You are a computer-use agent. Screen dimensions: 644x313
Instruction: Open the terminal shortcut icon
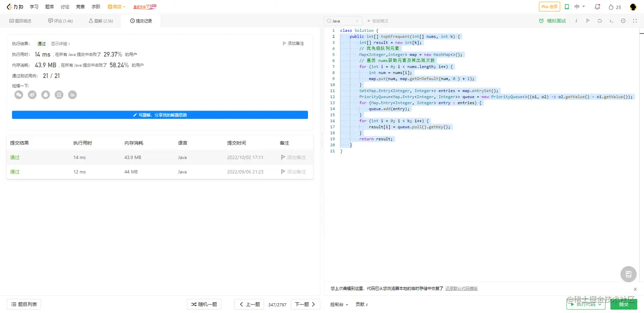tap(611, 21)
